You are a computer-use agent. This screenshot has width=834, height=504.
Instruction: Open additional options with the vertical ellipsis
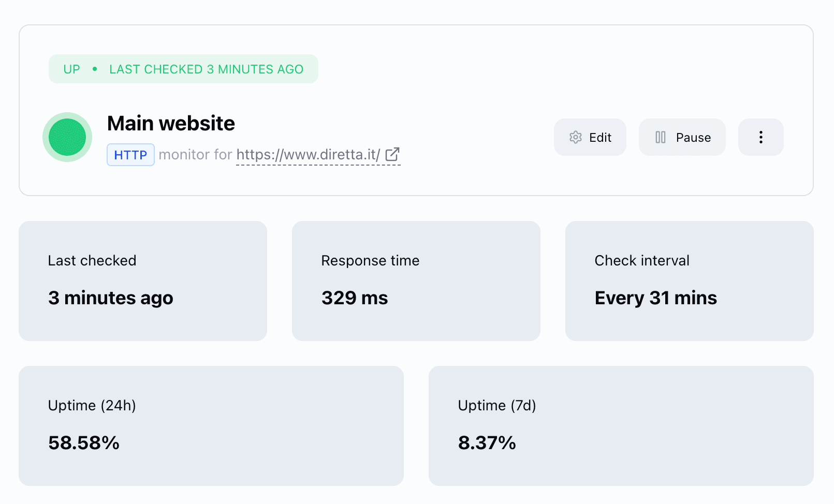click(760, 137)
